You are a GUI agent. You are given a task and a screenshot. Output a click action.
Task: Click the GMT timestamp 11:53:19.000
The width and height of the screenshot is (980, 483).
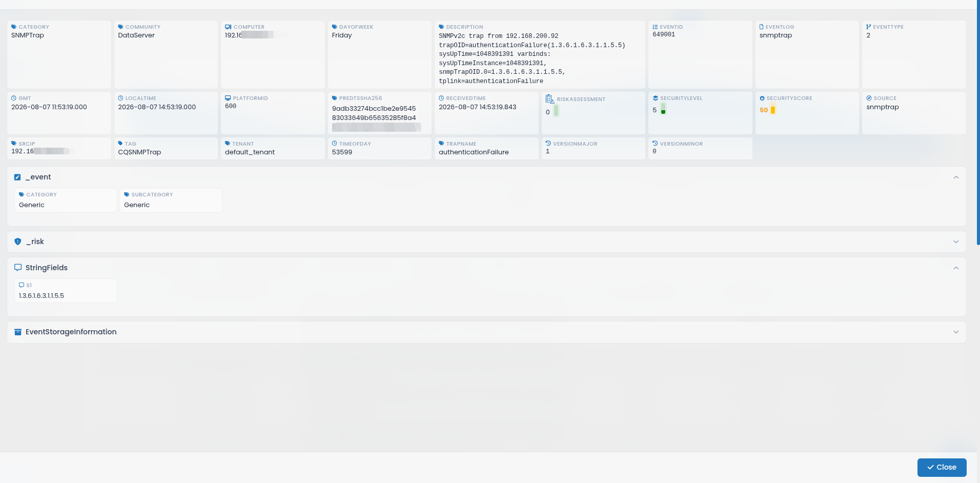point(49,107)
